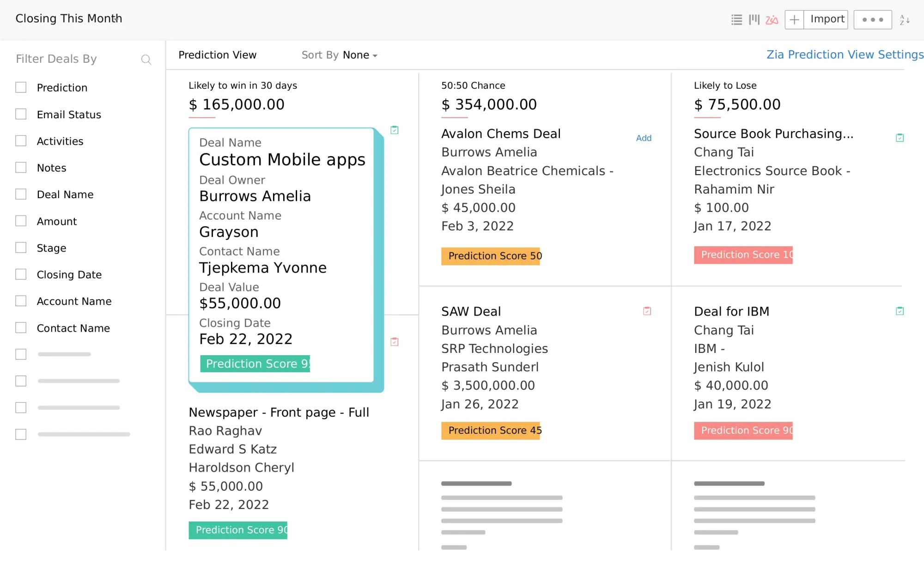
Task: Switch to list view icon
Action: pos(736,20)
